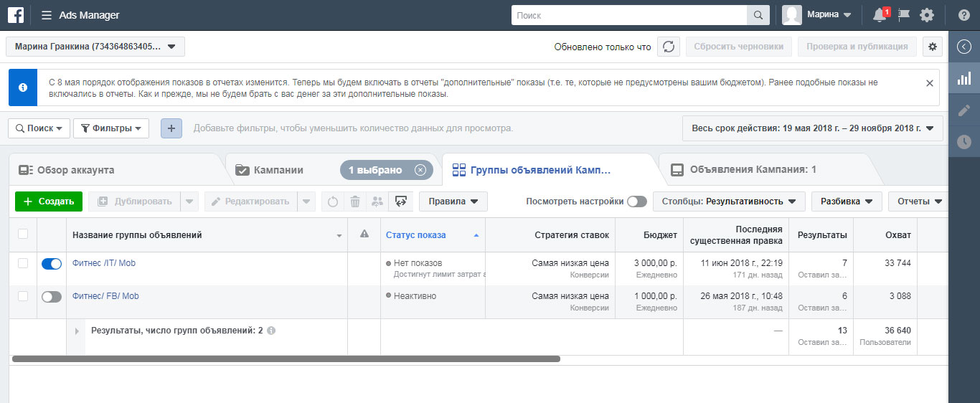Open the edit pencil icon in right sidebar
This screenshot has width=980, height=403.
click(964, 110)
